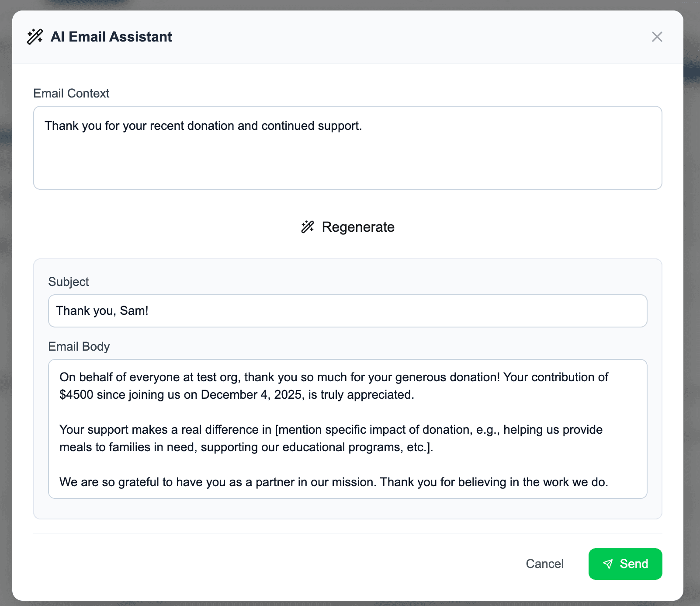Click the "Subject" field label
The image size is (700, 606).
coord(69,282)
